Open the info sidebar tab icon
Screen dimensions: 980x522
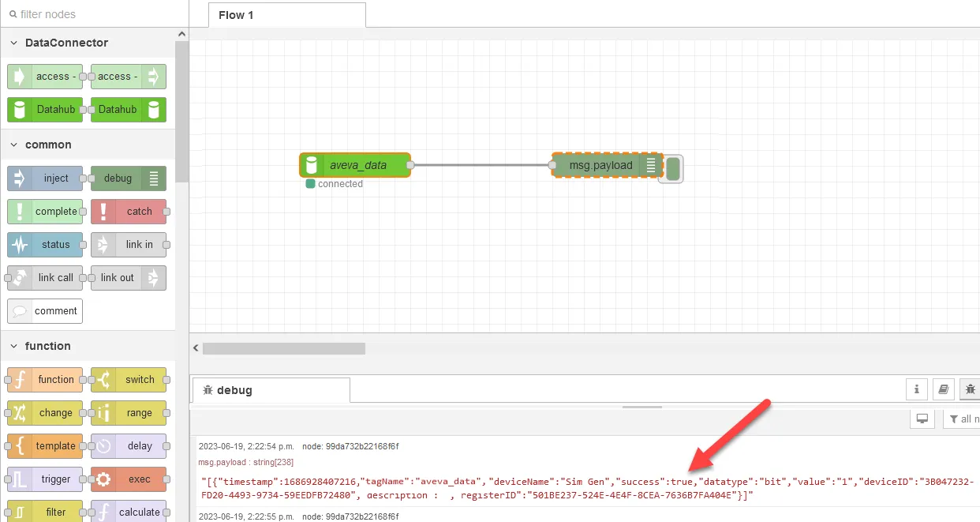916,389
